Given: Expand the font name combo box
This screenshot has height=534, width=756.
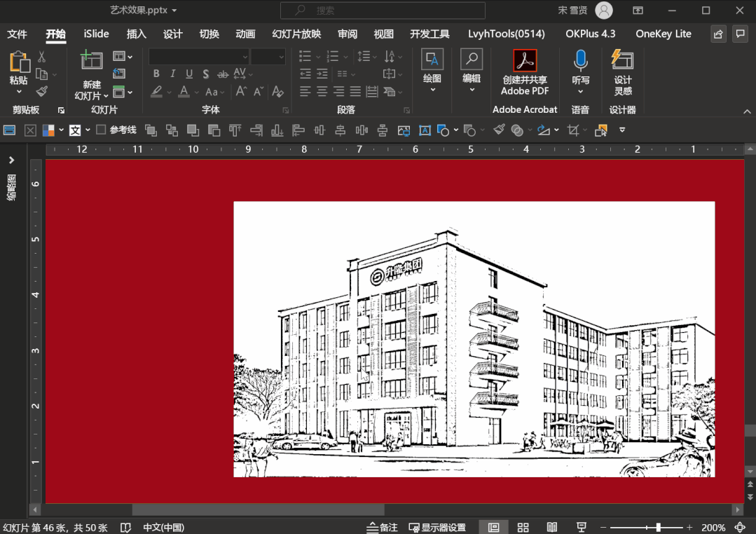Looking at the screenshot, I should point(245,57).
